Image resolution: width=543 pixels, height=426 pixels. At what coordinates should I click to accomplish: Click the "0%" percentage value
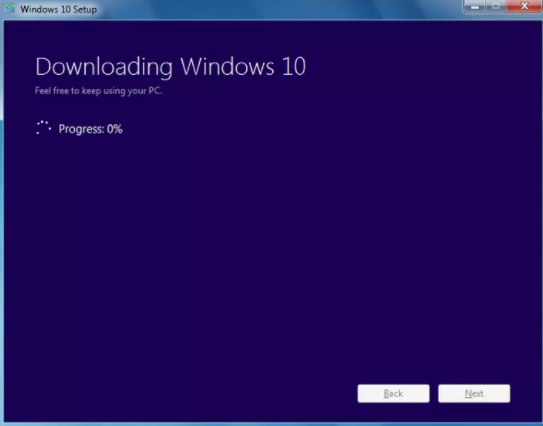click(115, 129)
